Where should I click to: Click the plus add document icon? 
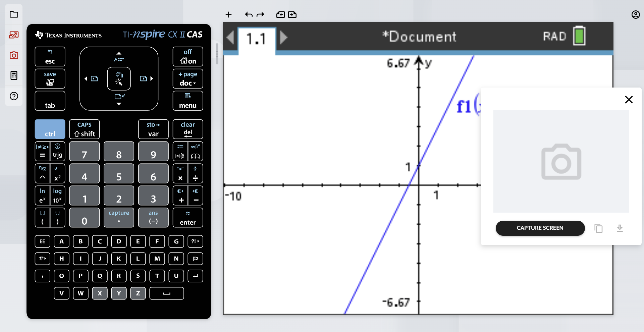(x=228, y=14)
